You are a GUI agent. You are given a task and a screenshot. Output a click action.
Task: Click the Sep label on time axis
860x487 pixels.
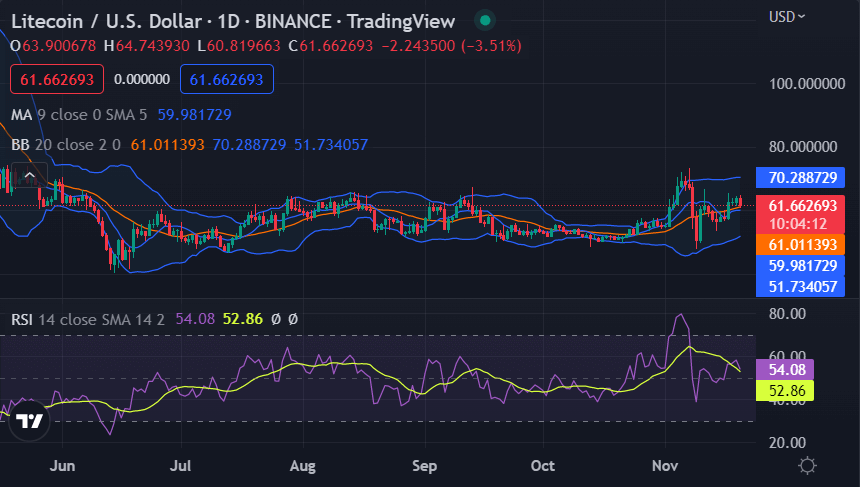(x=425, y=466)
